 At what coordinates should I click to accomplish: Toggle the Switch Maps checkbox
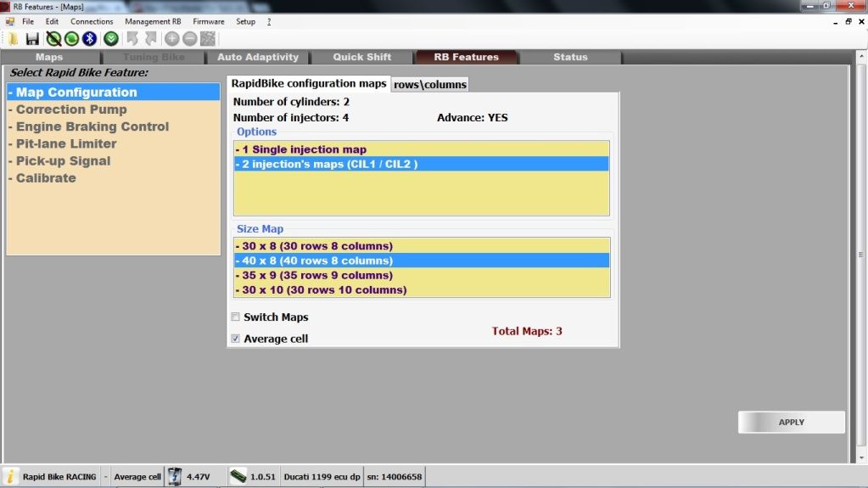click(236, 317)
